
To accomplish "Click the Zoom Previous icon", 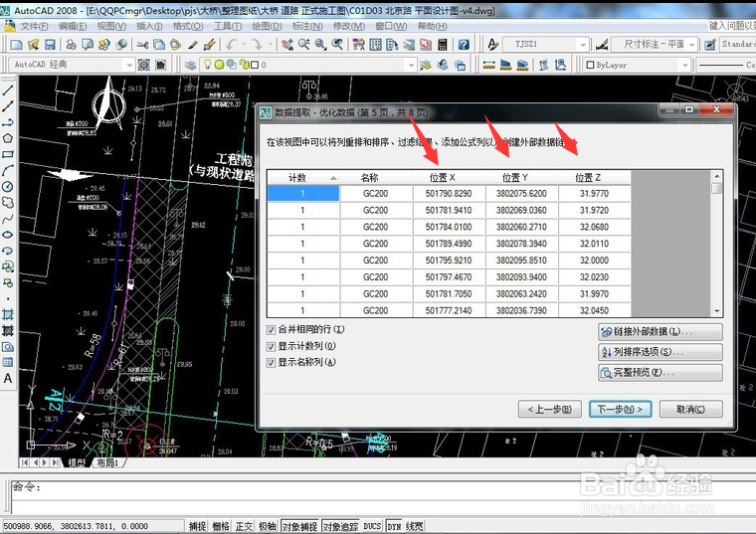I will [x=337, y=45].
